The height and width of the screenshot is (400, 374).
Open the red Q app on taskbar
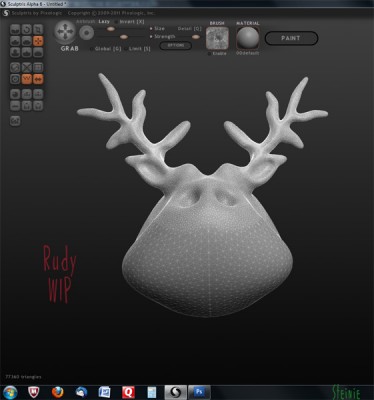[x=128, y=393]
